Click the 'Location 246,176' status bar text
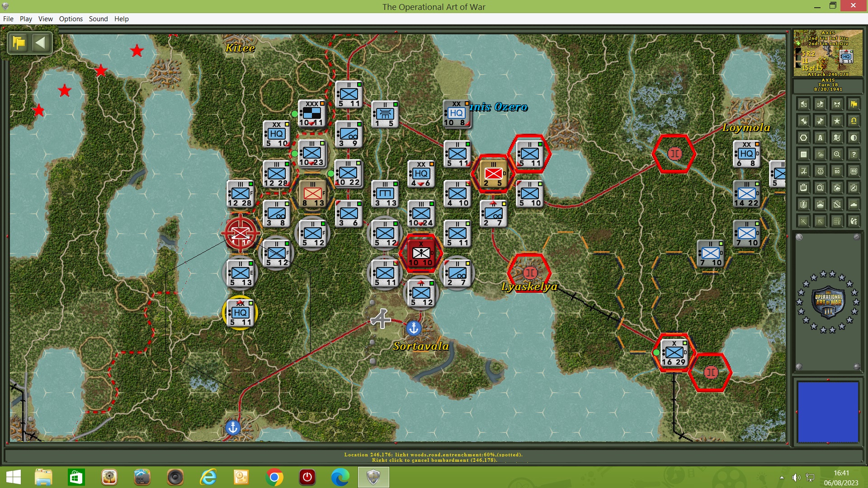The image size is (868, 488). coord(433,455)
